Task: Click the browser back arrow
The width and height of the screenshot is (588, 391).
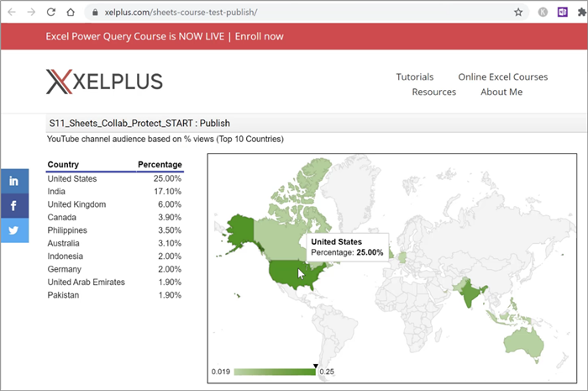Action: [x=11, y=13]
